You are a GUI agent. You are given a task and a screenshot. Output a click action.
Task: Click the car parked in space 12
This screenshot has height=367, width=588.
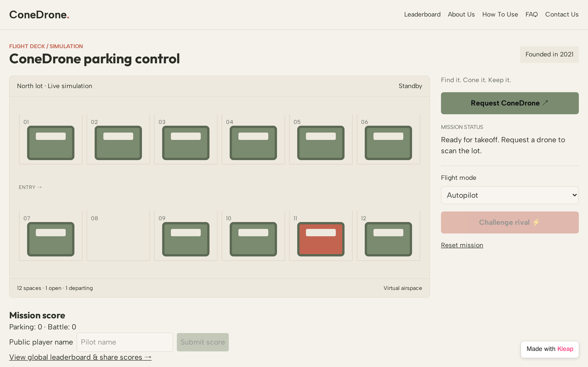(x=388, y=239)
